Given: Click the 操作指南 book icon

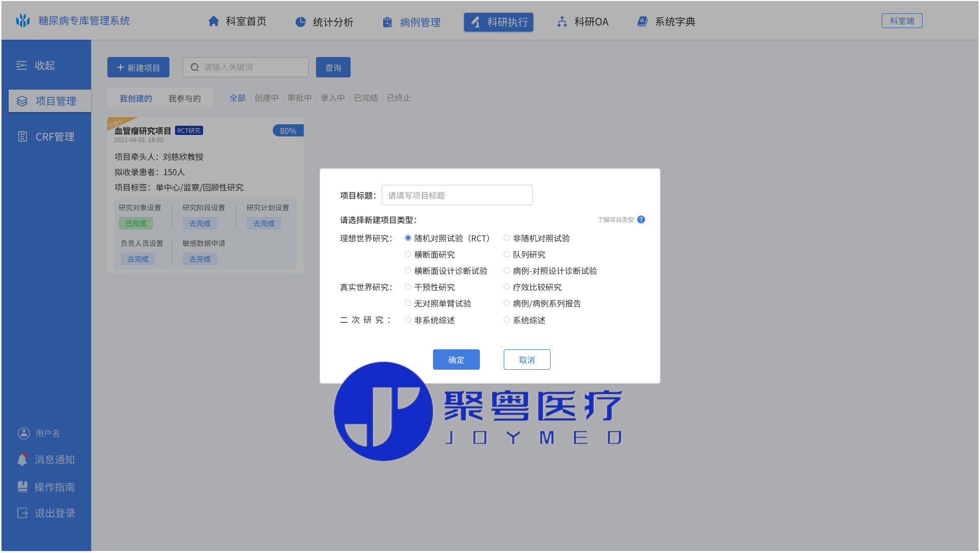Looking at the screenshot, I should 22,487.
